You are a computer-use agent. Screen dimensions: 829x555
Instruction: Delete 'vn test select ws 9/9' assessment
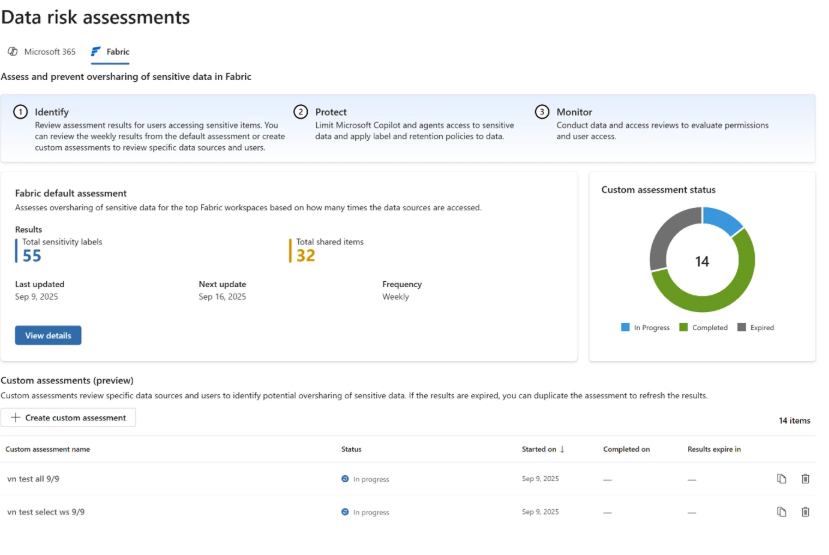tap(805, 512)
